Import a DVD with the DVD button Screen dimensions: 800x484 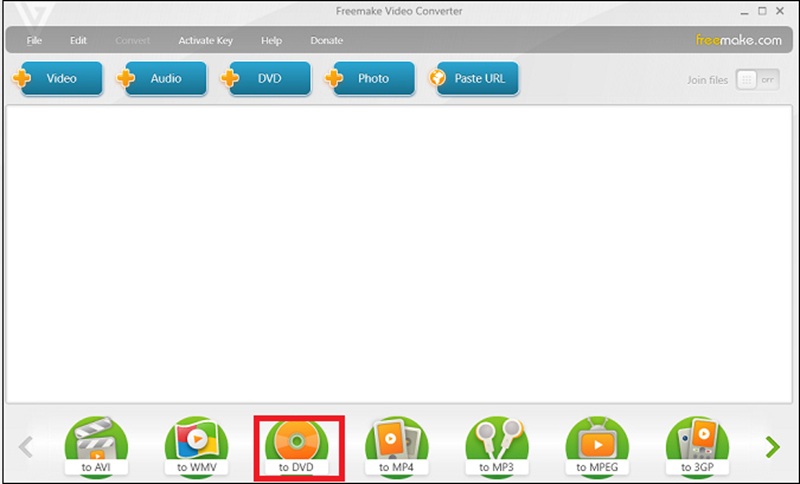click(x=266, y=79)
